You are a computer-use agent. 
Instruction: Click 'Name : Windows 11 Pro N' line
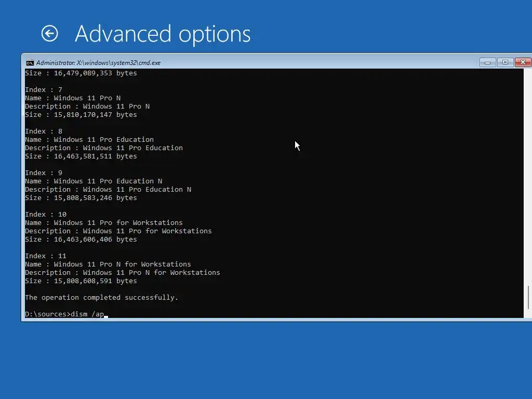coord(73,98)
